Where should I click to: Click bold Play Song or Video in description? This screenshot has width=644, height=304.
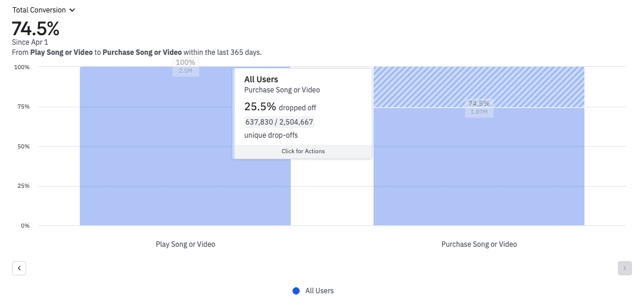tap(61, 52)
